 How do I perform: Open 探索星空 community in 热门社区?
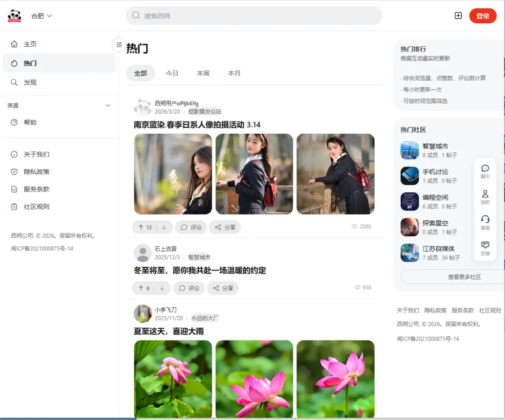435,227
